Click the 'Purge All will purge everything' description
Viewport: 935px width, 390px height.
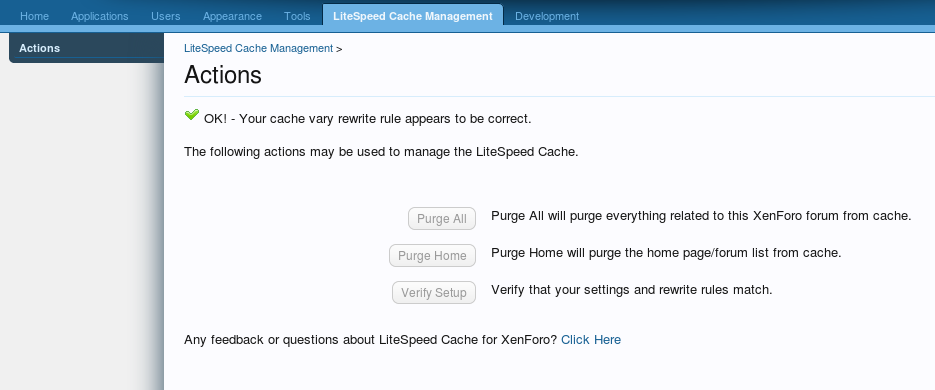click(701, 216)
